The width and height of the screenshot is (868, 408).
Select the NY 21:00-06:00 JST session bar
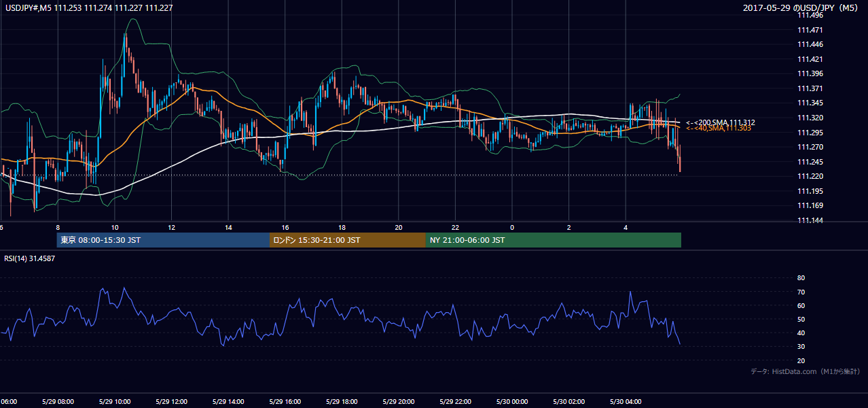(x=554, y=240)
